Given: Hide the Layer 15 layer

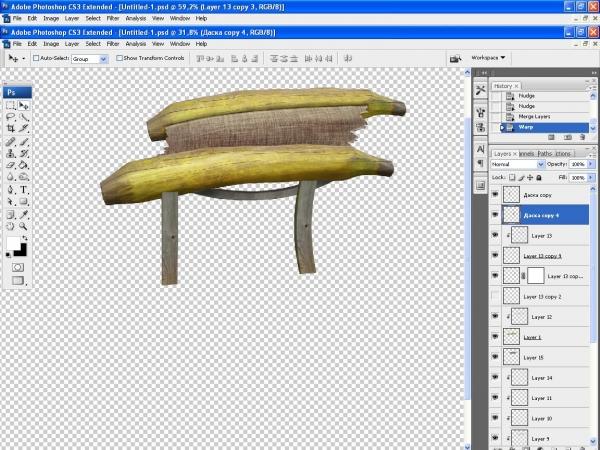Looking at the screenshot, I should pyautogui.click(x=495, y=357).
